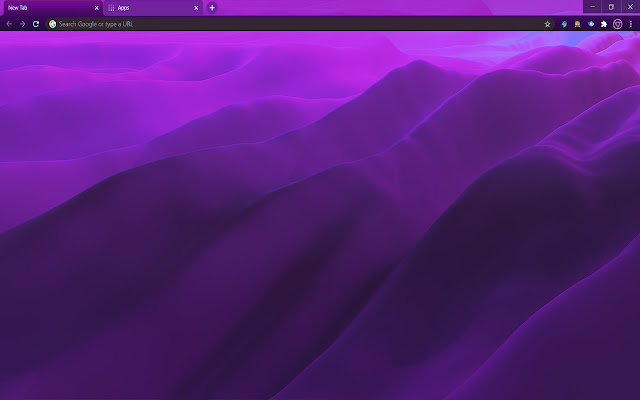The height and width of the screenshot is (400, 640).
Task: Close the Apps tab
Action: click(x=196, y=7)
